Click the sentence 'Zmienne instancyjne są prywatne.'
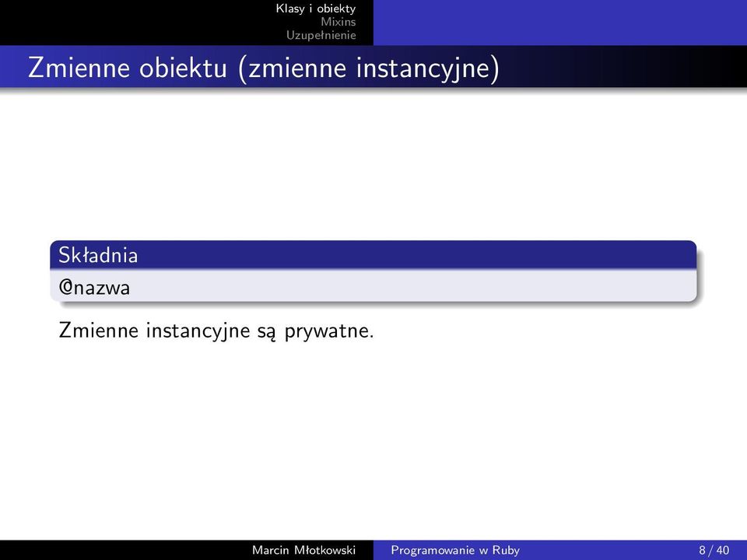The image size is (747, 560). [x=216, y=331]
